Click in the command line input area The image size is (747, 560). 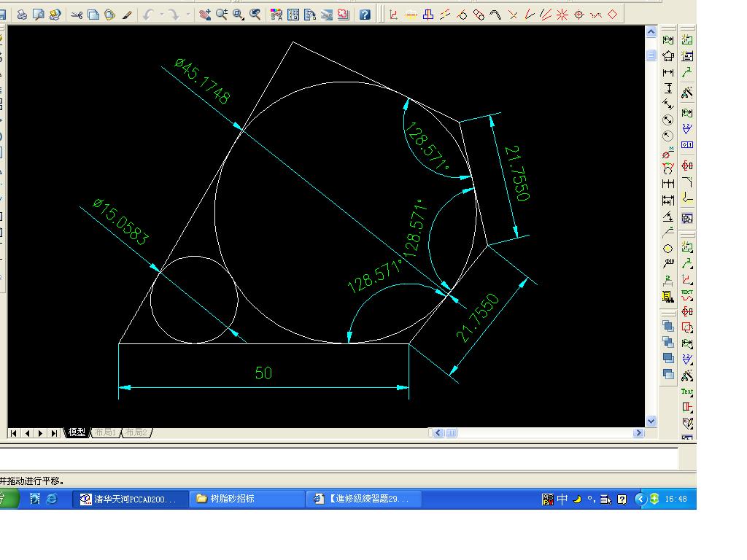(338, 459)
